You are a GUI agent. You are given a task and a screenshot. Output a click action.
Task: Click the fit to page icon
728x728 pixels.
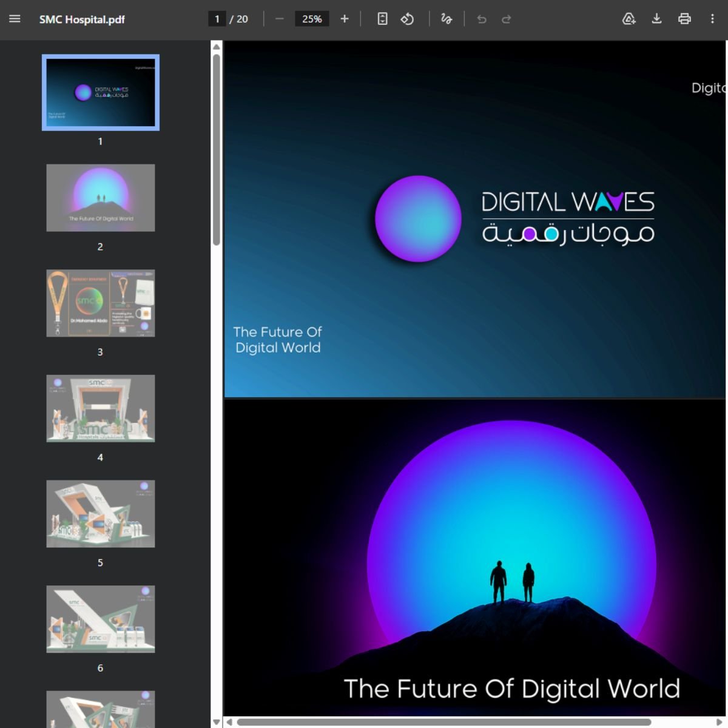tap(382, 19)
